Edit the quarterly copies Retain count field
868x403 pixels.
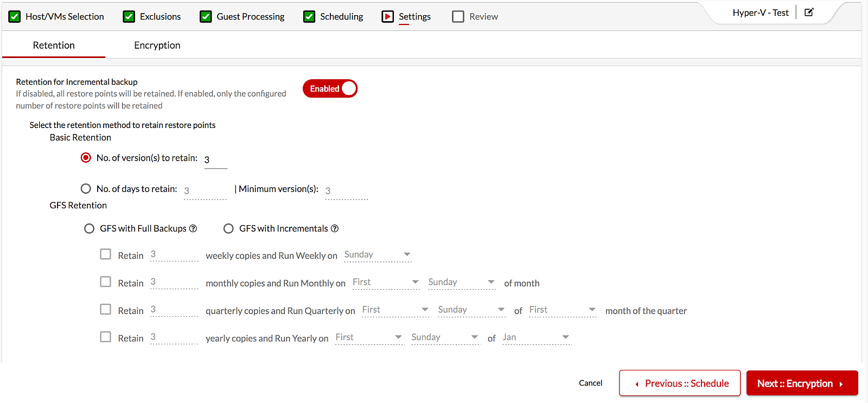pyautogui.click(x=174, y=310)
